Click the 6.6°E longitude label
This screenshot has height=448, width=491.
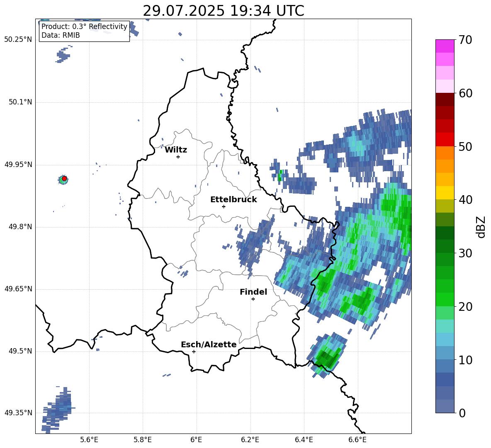tap(357, 440)
